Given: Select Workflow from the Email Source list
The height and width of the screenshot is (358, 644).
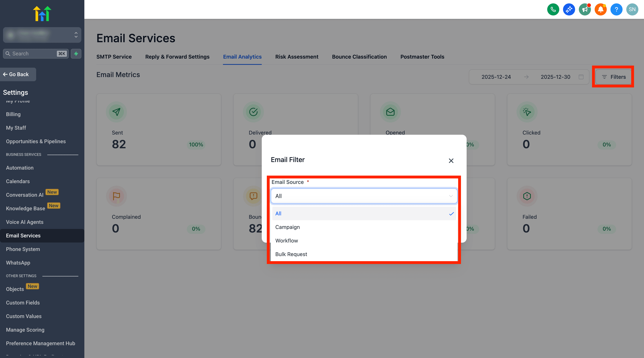Looking at the screenshot, I should pos(286,240).
